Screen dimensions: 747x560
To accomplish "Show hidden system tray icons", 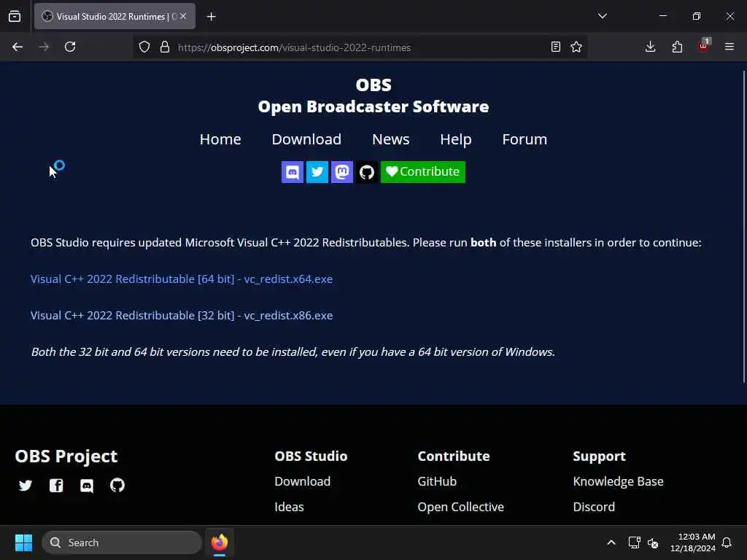I will (x=611, y=542).
